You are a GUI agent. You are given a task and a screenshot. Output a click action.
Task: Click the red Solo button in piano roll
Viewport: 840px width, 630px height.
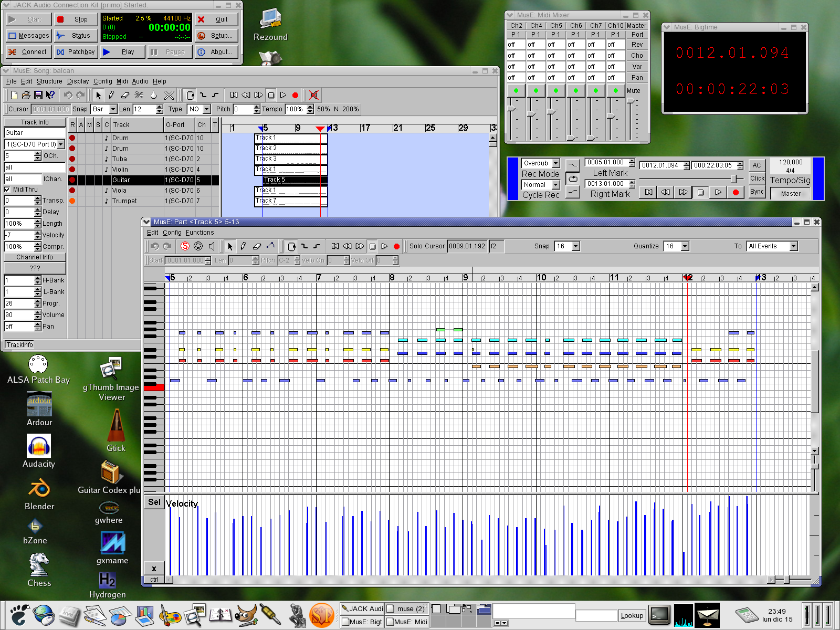(185, 246)
